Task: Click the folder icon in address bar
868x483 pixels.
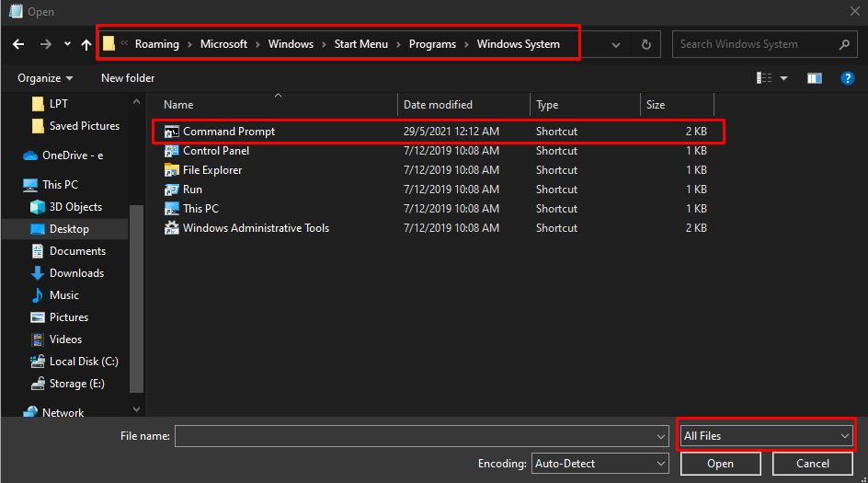Action: click(109, 43)
